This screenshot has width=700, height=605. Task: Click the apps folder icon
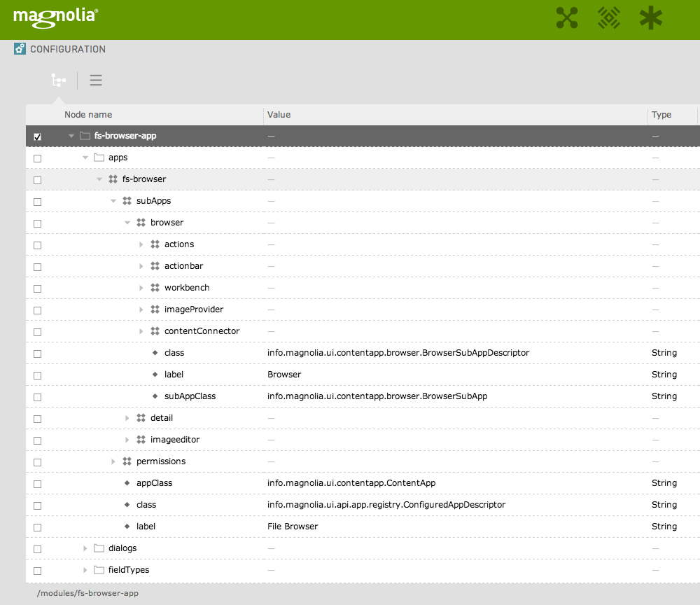click(x=98, y=157)
